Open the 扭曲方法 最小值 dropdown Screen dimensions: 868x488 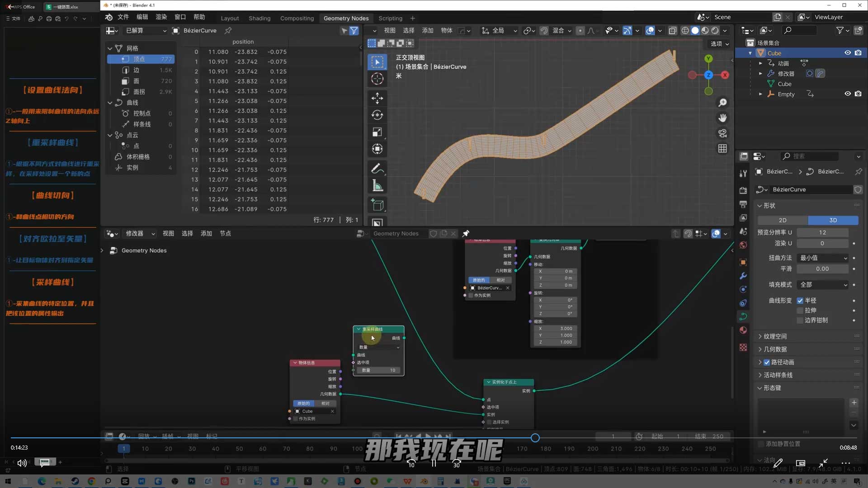[x=823, y=258]
